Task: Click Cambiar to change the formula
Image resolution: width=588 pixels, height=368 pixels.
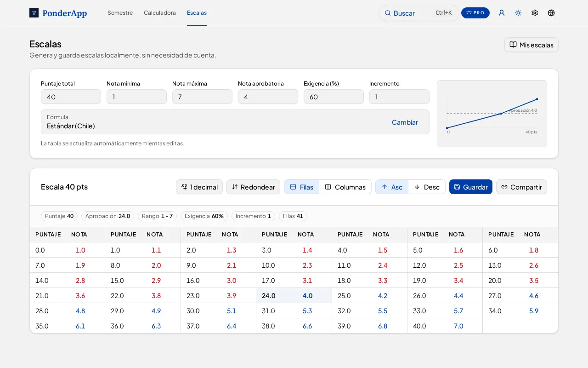Action: pyautogui.click(x=405, y=122)
